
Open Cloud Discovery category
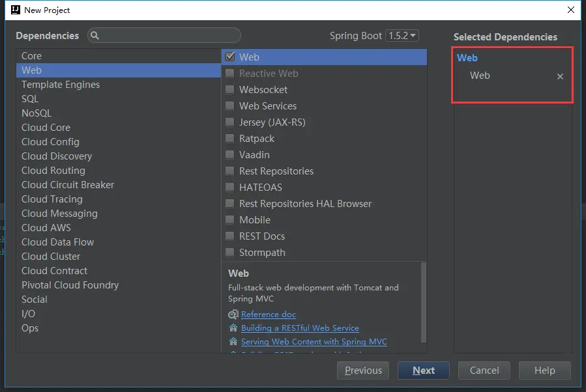tap(119, 156)
